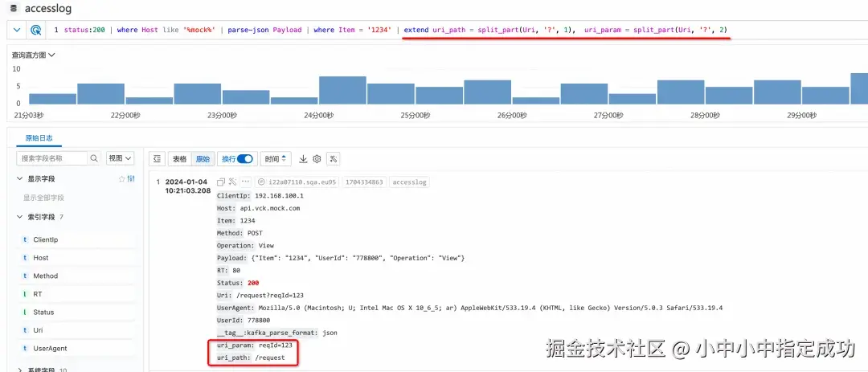Viewport: 868px width, 372px height.
Task: Click the UserId value 778800
Action: click(x=259, y=321)
